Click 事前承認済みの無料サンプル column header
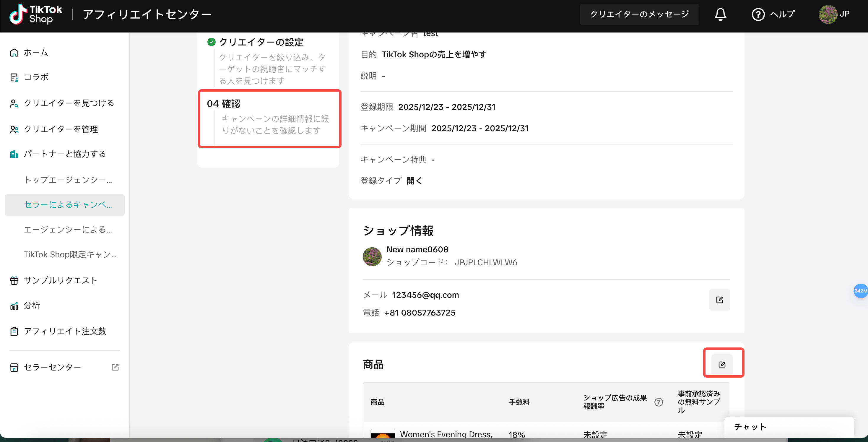Image resolution: width=868 pixels, height=442 pixels. tap(699, 402)
